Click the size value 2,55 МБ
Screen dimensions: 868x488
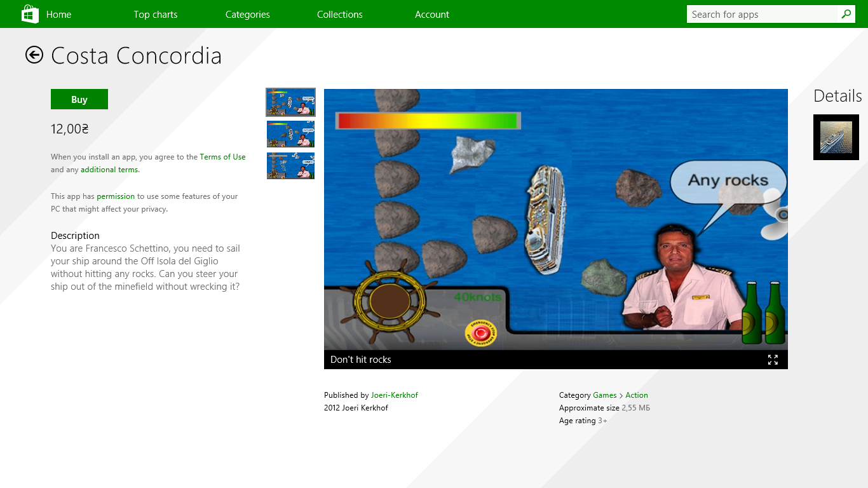pyautogui.click(x=635, y=408)
